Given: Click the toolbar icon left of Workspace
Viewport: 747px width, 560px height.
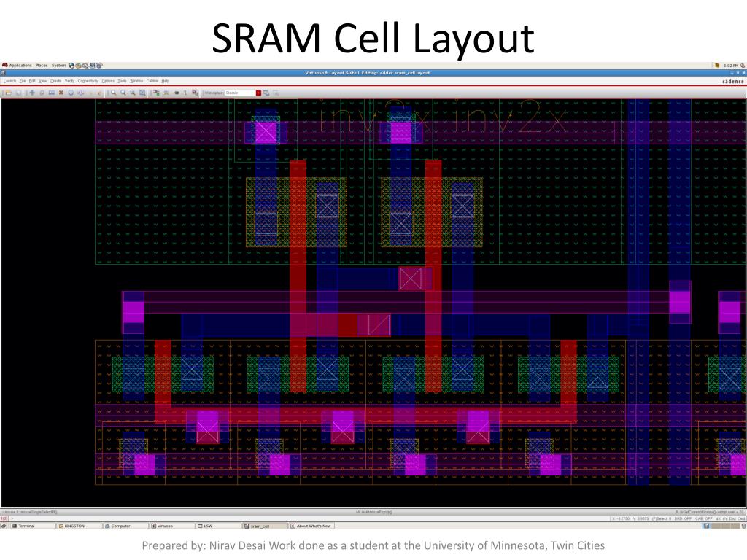Looking at the screenshot, I should point(194,93).
